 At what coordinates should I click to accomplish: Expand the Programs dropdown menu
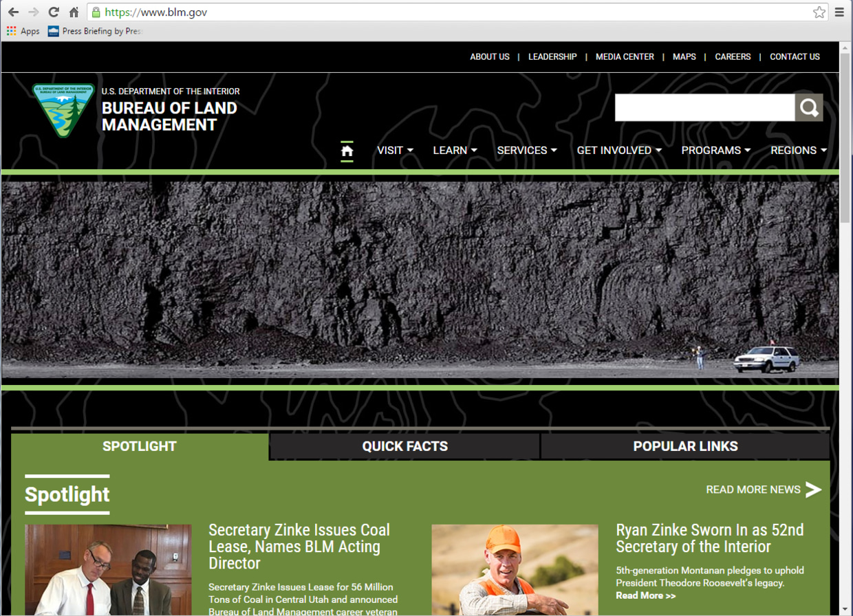pyautogui.click(x=716, y=151)
